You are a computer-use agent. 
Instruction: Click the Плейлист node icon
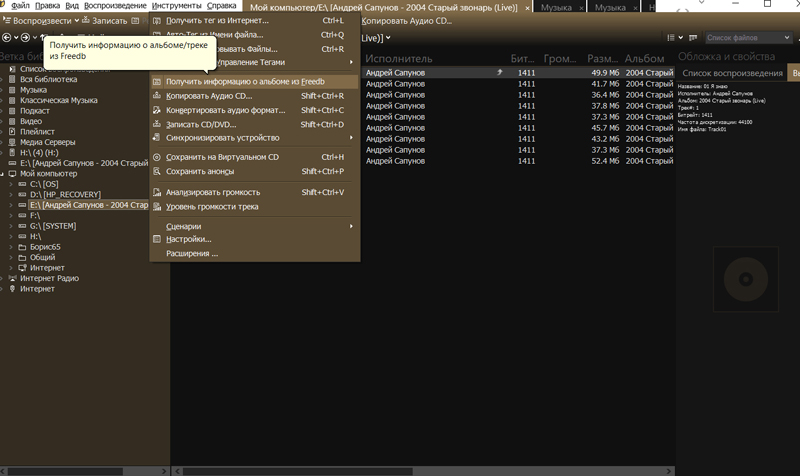pos(12,132)
